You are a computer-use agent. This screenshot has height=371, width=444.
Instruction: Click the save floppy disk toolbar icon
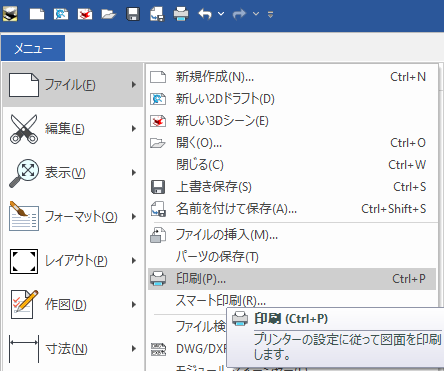pyautogui.click(x=133, y=14)
